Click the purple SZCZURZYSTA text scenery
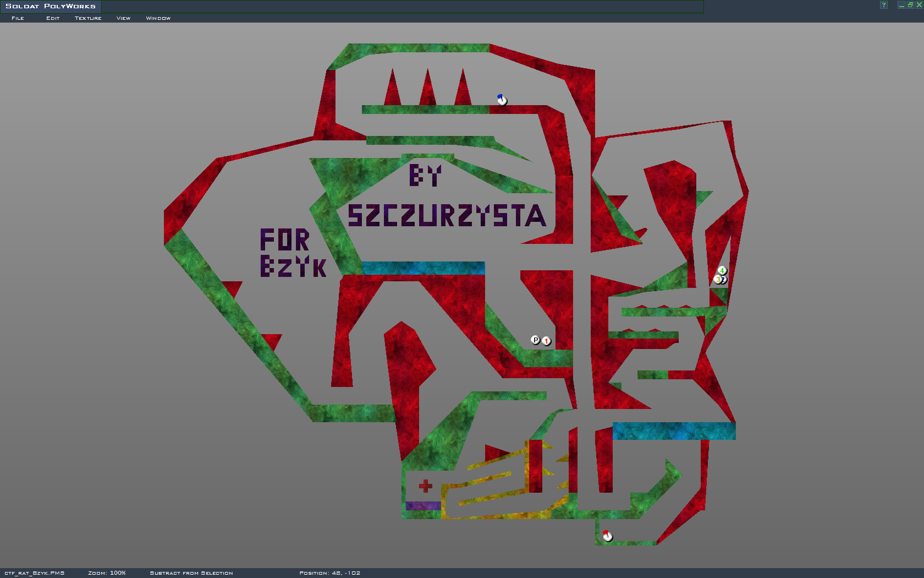The width and height of the screenshot is (924, 578). tap(447, 216)
